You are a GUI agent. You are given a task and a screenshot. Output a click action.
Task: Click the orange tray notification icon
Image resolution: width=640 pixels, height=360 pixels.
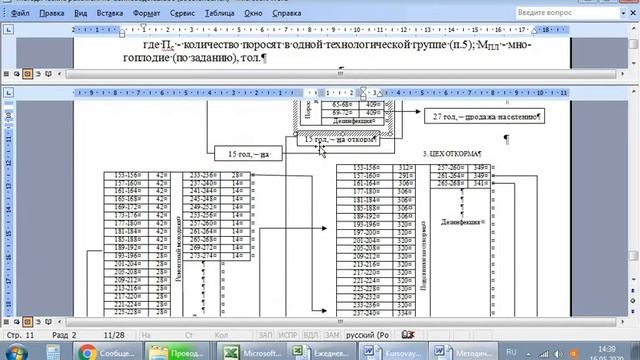[x=574, y=354]
